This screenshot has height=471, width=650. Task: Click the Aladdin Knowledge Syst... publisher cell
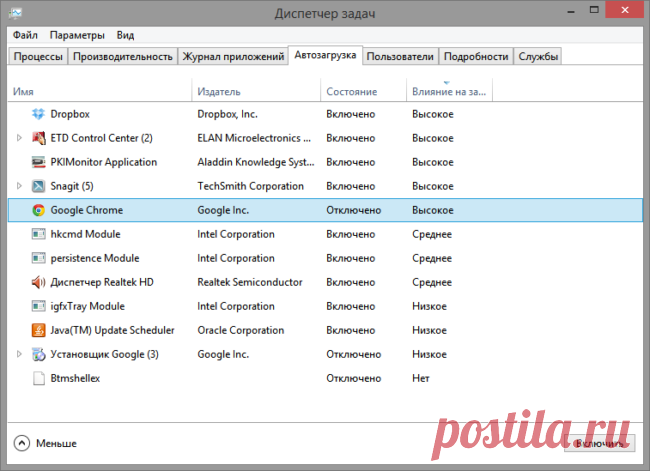click(x=256, y=162)
